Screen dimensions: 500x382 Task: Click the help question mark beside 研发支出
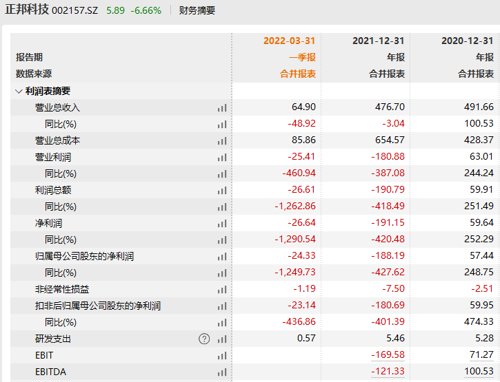[204, 339]
